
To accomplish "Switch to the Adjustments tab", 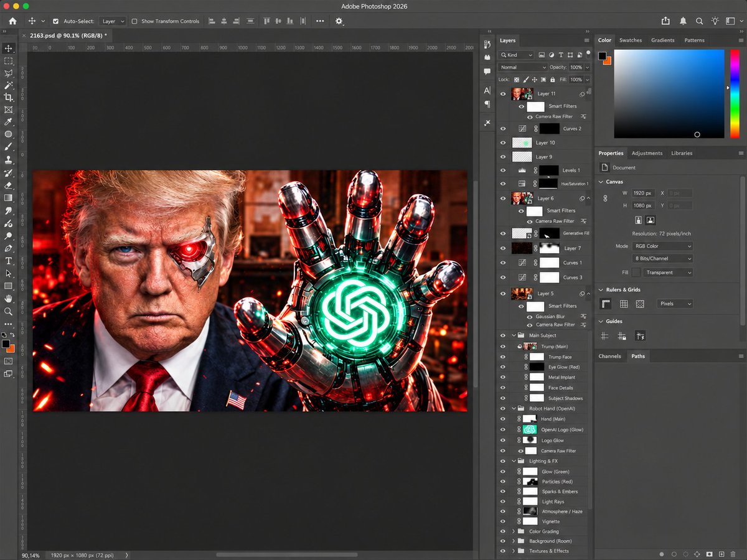I will pyautogui.click(x=647, y=153).
